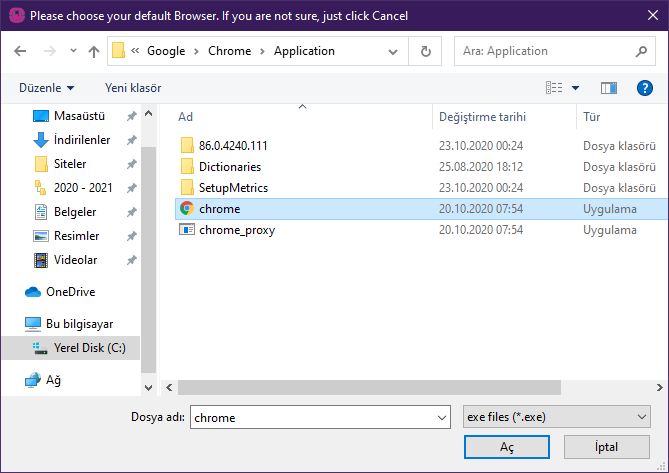Viewport: 669px width, 473px height.
Task: Click pin icon next to İndirilenler
Action: [x=132, y=140]
